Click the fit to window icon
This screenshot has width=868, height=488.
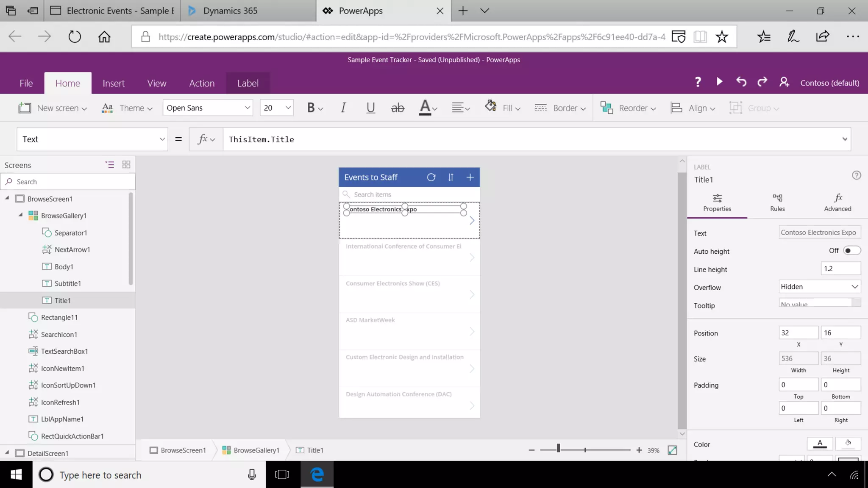point(672,450)
